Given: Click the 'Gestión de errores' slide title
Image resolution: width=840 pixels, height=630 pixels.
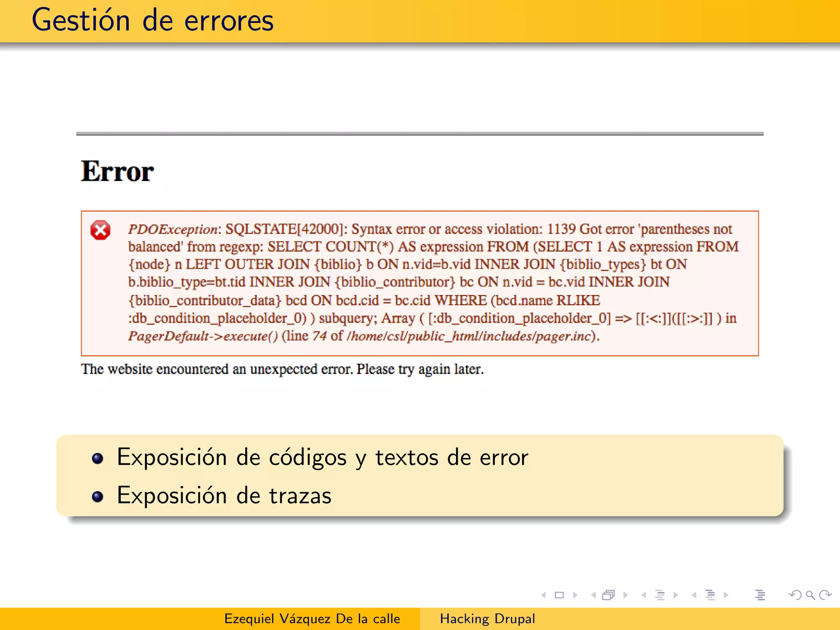Looking at the screenshot, I should point(153,20).
